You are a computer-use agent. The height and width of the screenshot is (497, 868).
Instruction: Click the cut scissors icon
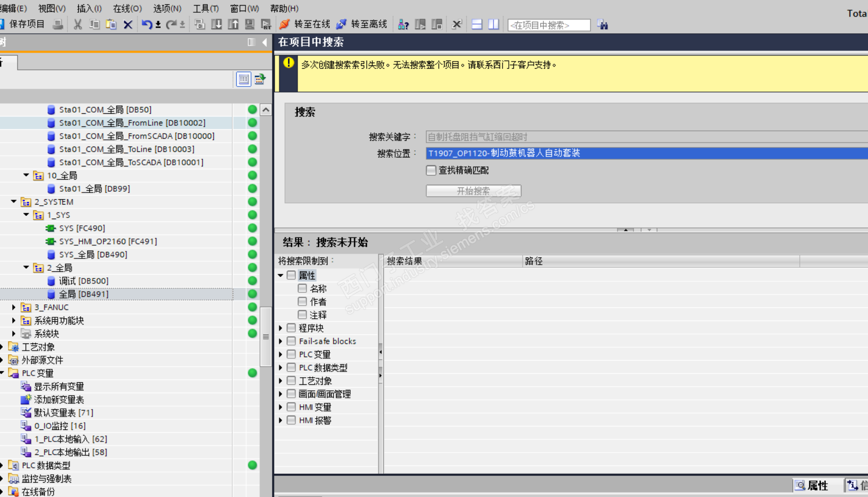pos(78,24)
